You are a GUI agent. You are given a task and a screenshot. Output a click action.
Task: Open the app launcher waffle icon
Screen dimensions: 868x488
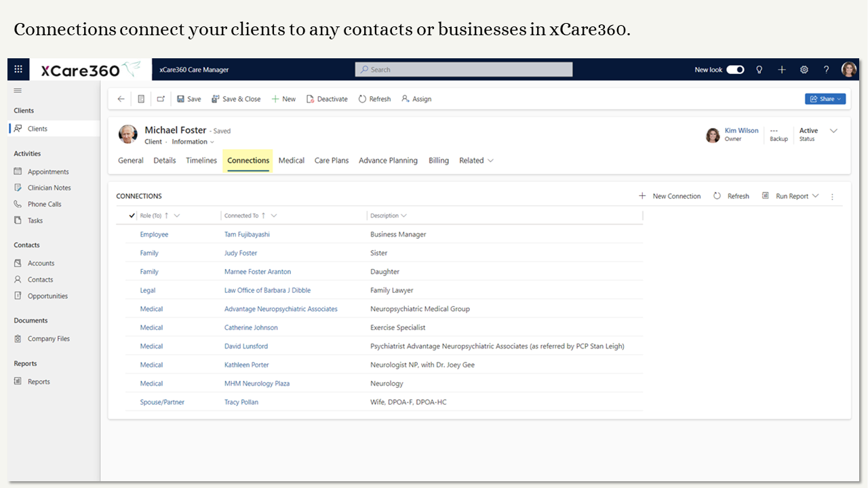[x=18, y=69]
